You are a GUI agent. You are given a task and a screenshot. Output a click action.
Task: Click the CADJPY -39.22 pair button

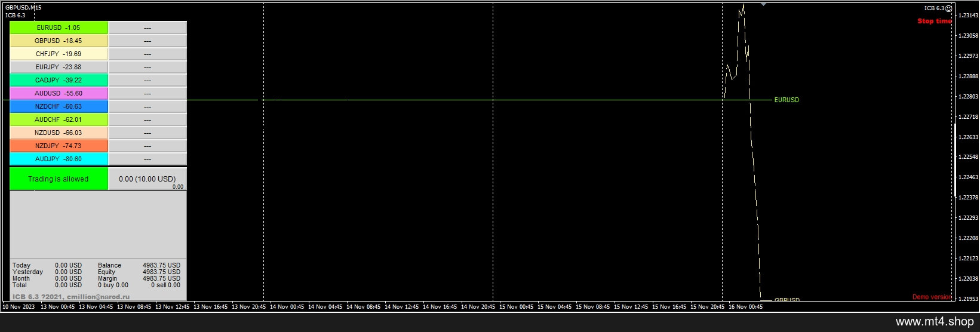click(59, 80)
